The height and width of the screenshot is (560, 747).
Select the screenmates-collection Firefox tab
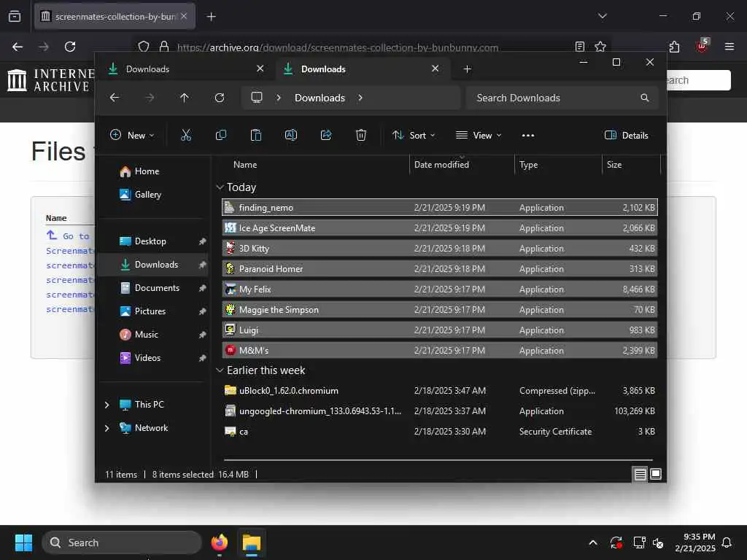115,17
